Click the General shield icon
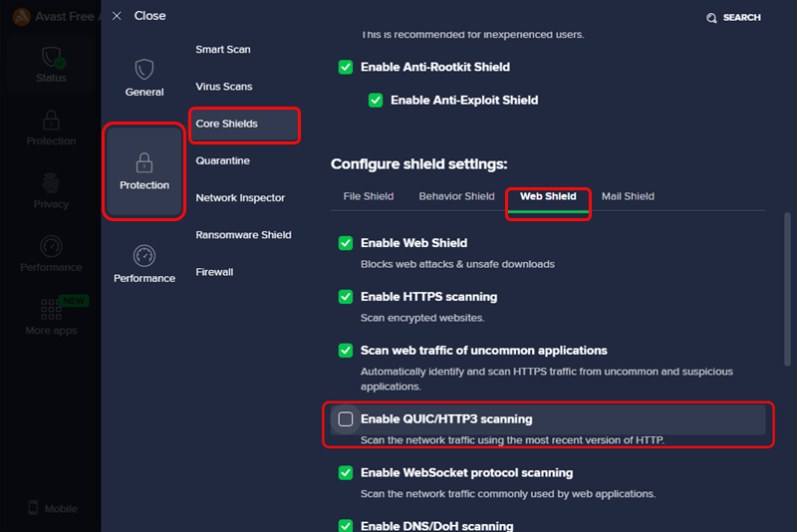Screen dimensions: 797x532 [x=144, y=71]
